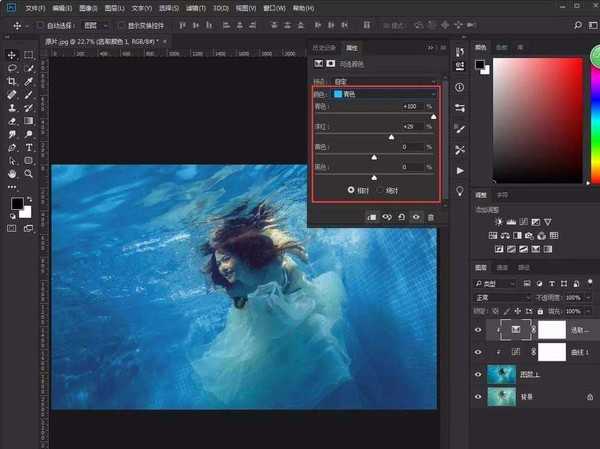Toggle visibility of the 曲线 1 layer
The height and width of the screenshot is (449, 600).
(479, 352)
